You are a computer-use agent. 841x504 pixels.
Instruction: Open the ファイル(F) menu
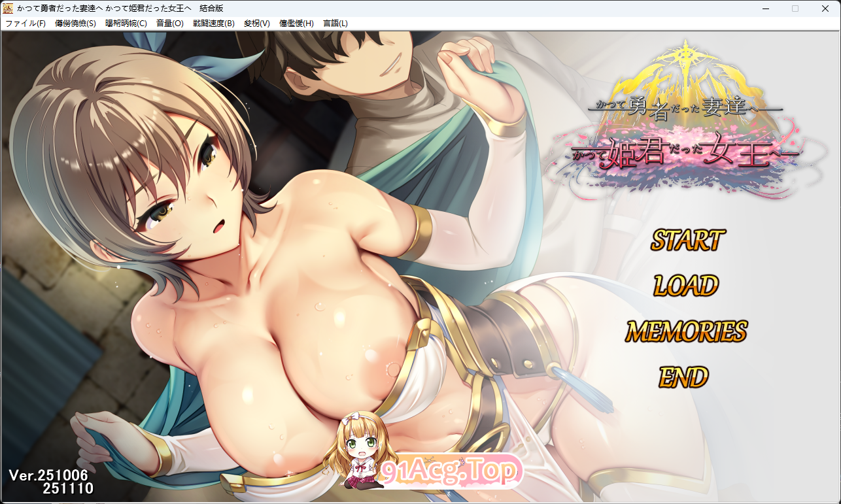pos(26,24)
